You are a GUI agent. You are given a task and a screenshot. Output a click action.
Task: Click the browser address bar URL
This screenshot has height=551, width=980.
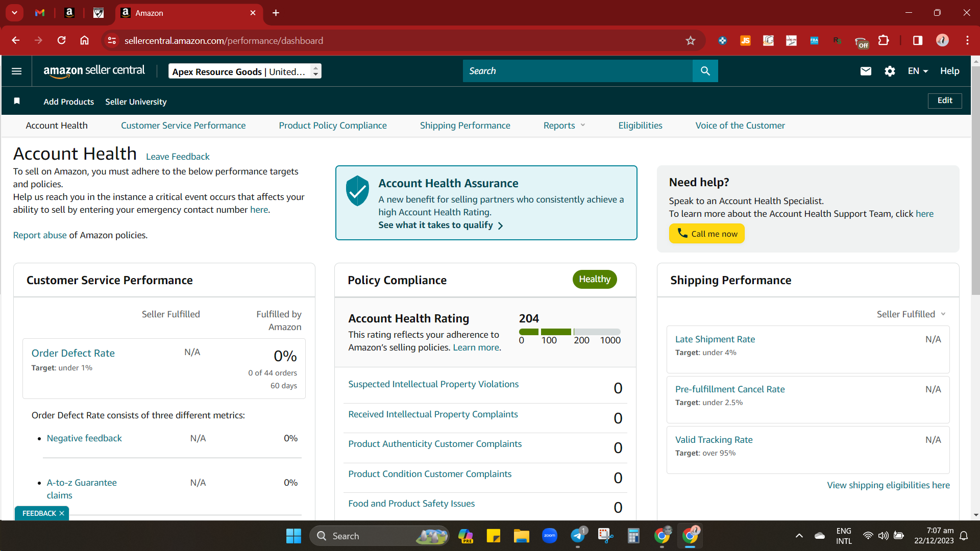(224, 40)
